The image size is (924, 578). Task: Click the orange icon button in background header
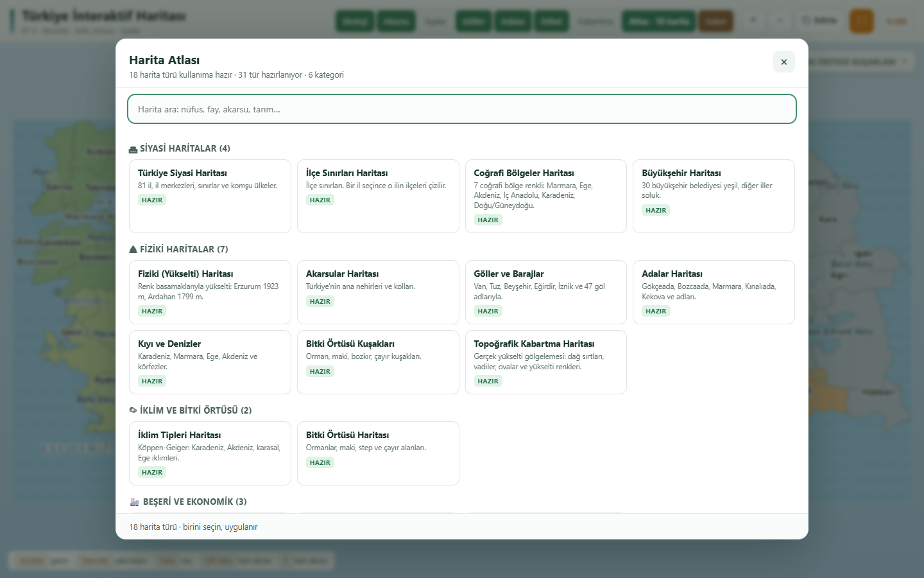(862, 21)
